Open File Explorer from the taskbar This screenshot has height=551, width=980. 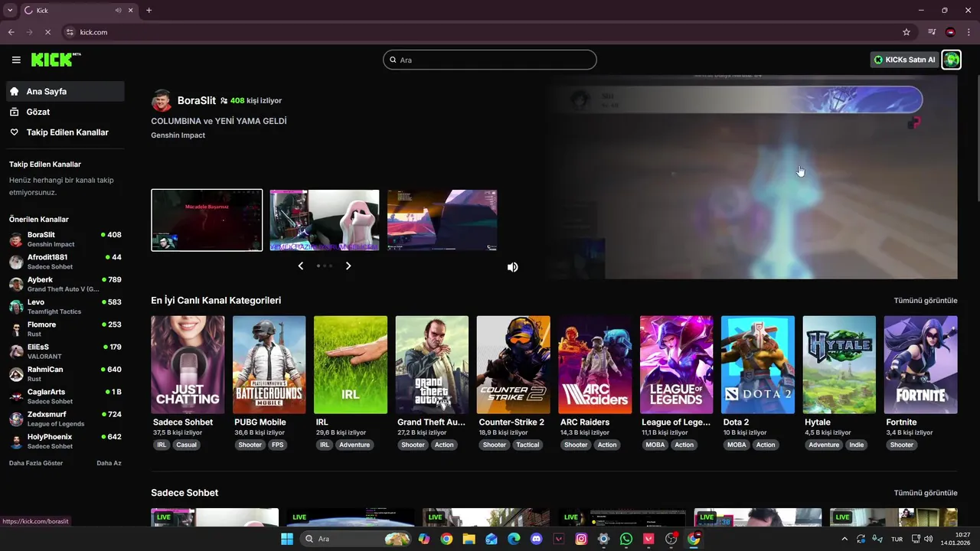point(469,539)
